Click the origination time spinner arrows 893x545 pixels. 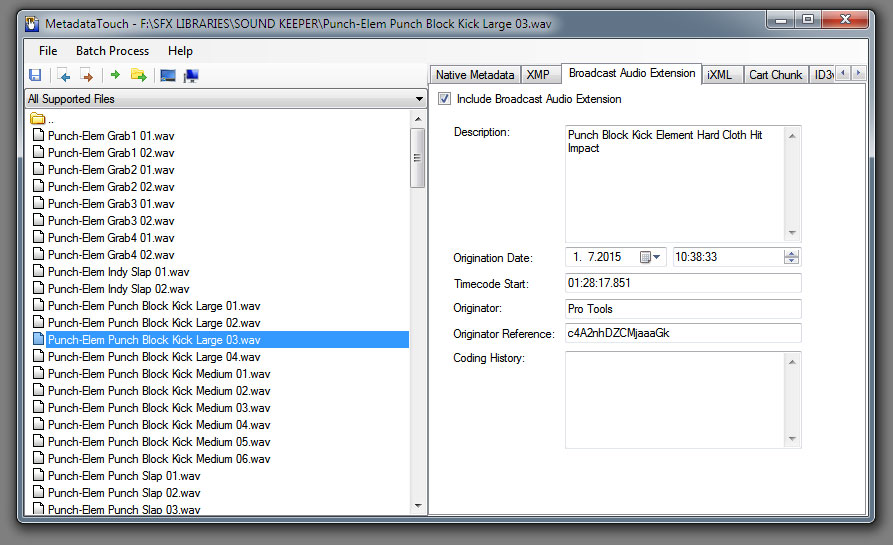pos(792,257)
